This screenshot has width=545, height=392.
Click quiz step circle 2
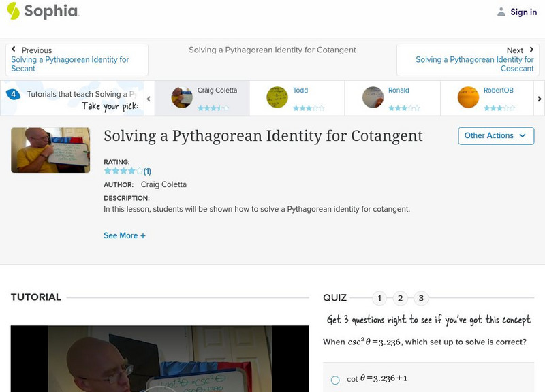(x=401, y=297)
